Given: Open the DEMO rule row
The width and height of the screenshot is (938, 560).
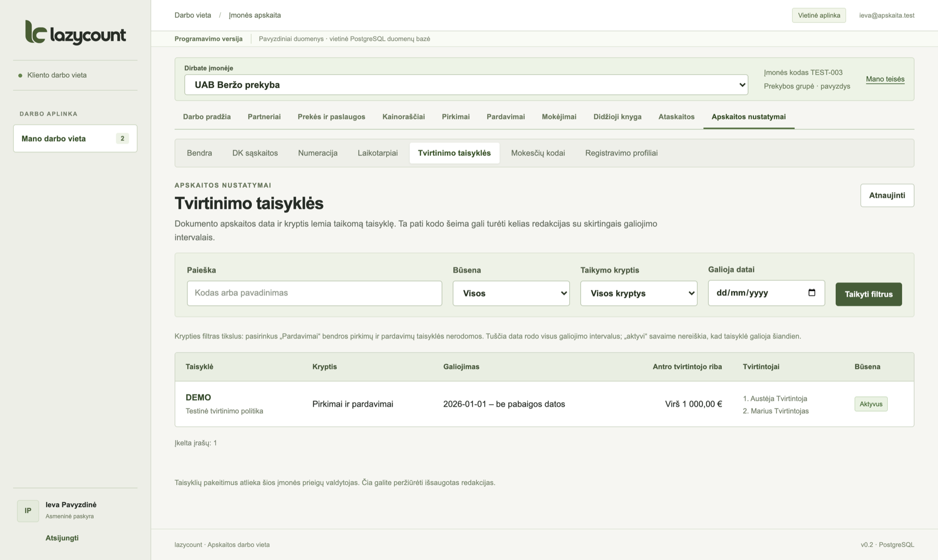Looking at the screenshot, I should [x=544, y=404].
